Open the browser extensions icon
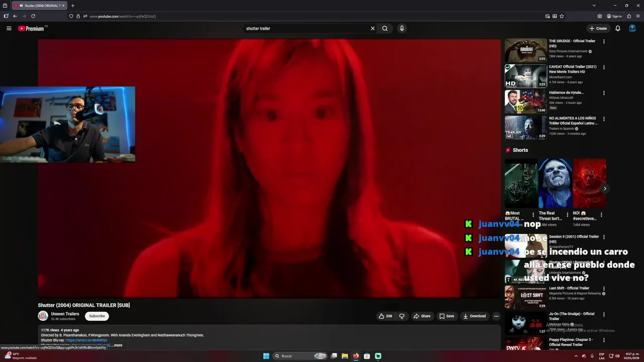This screenshot has height=362, width=644. tap(629, 16)
